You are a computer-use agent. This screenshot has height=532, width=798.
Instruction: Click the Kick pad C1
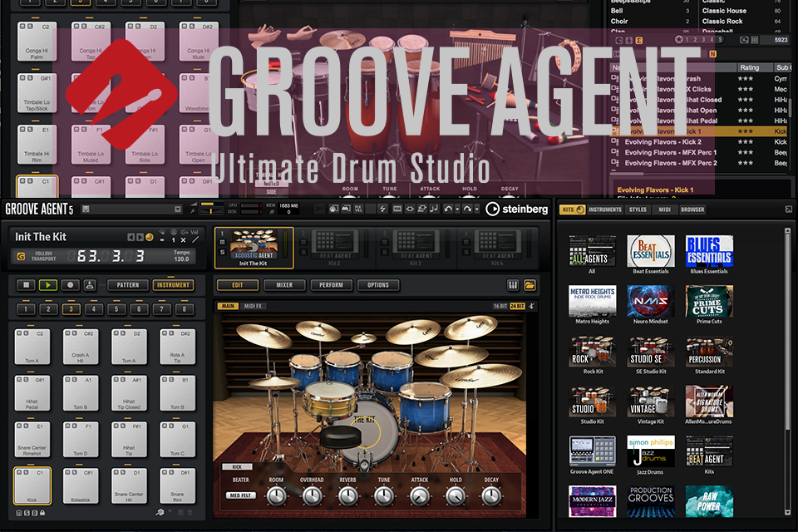point(32,485)
